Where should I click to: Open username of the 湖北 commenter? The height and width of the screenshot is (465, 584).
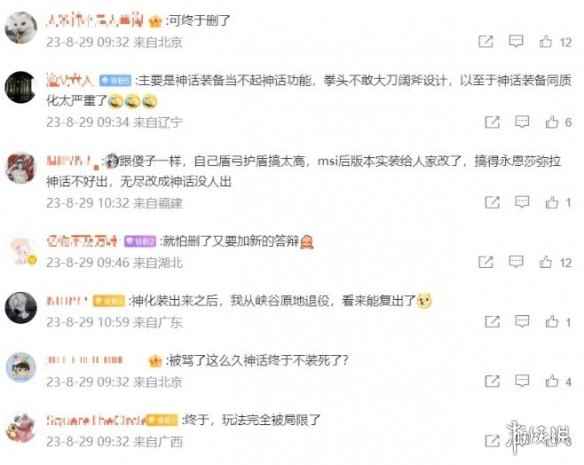(82, 241)
